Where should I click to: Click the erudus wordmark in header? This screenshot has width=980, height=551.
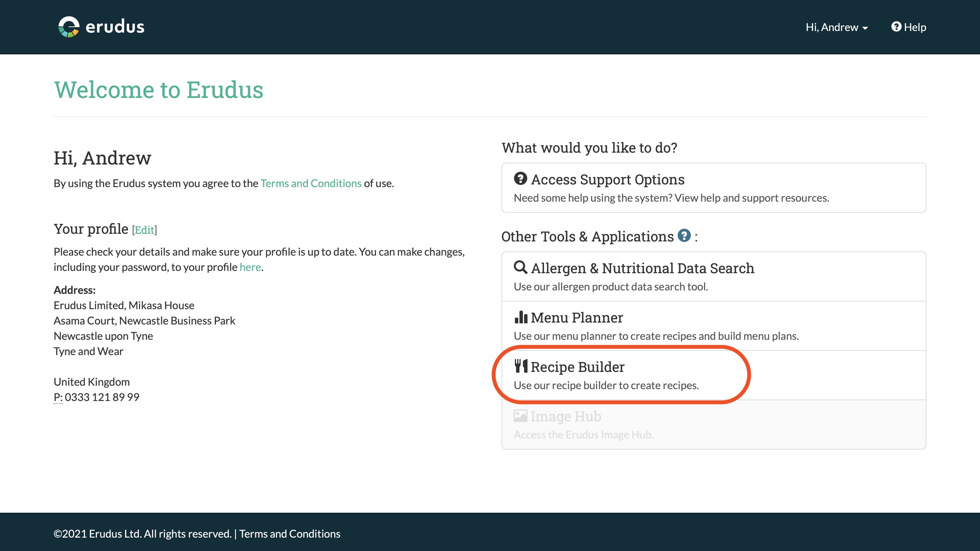[115, 27]
